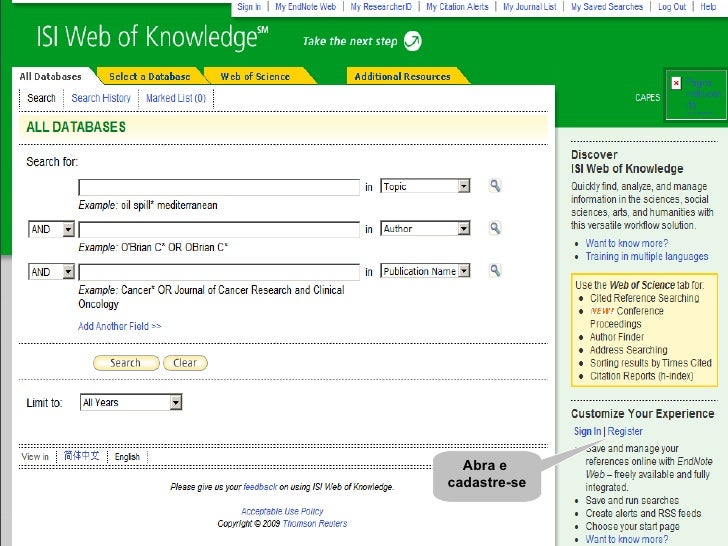Open the Marked List (0) sub-tab
728x546 pixels.
tap(176, 98)
